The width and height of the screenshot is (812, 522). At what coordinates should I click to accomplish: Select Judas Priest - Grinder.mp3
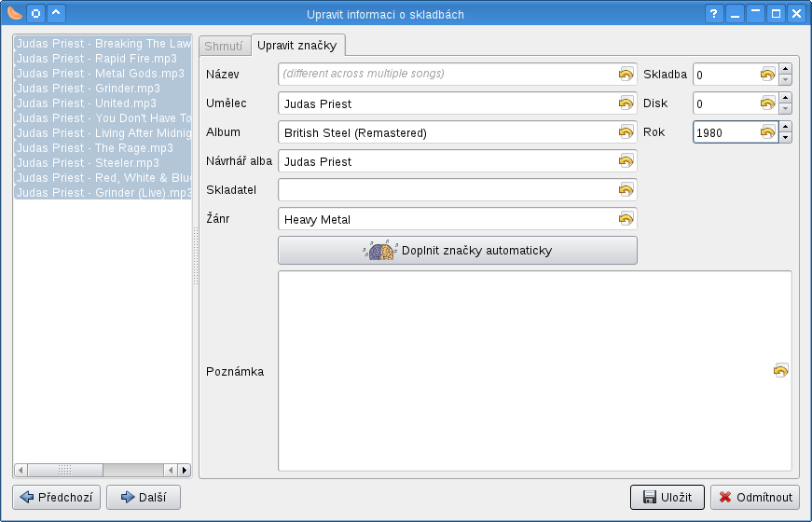103,89
